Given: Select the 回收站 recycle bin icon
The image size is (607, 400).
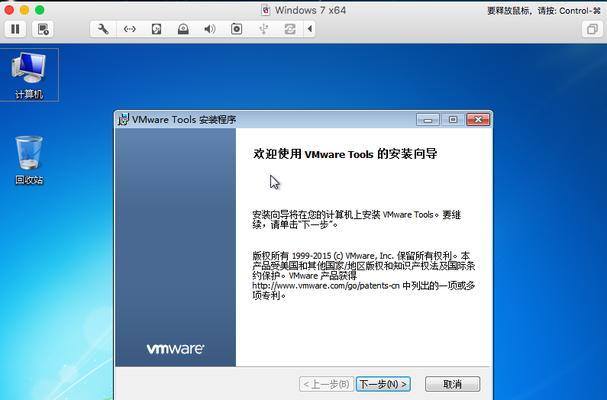Looking at the screenshot, I should tap(29, 160).
